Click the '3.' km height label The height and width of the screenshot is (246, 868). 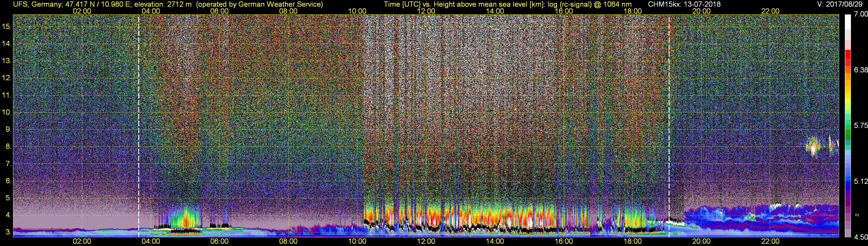(x=8, y=232)
